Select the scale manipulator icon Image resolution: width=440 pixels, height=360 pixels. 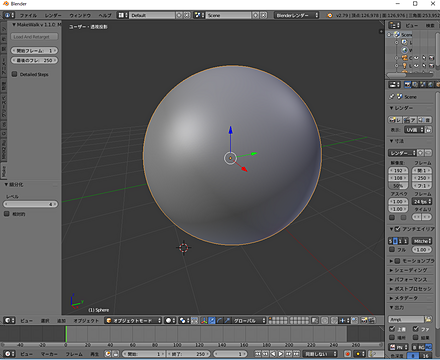point(227,321)
